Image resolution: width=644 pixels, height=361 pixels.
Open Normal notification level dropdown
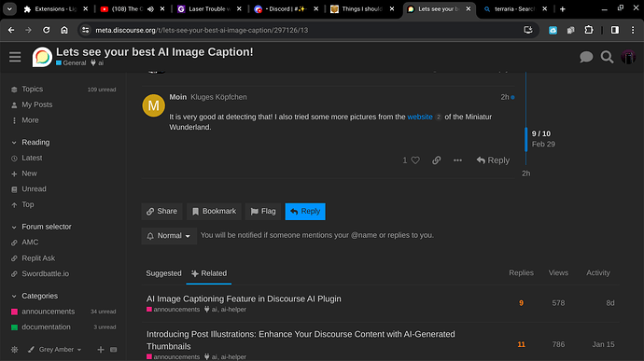pos(169,236)
